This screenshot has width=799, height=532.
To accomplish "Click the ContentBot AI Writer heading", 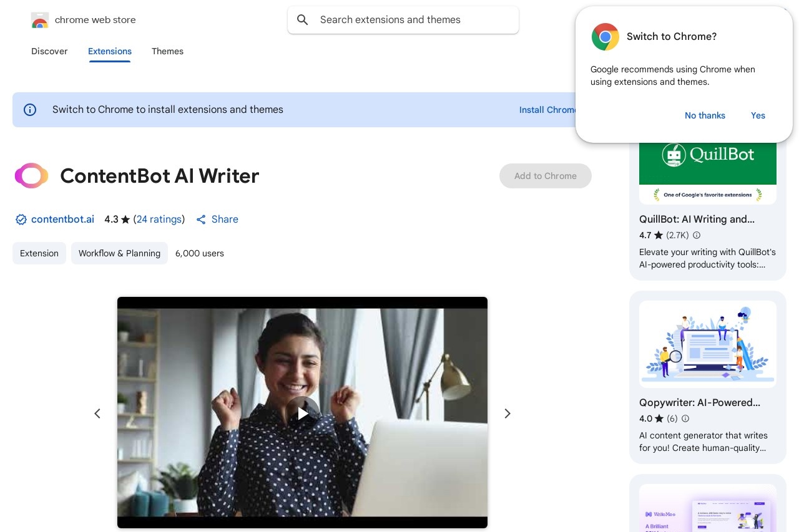I will (x=159, y=176).
